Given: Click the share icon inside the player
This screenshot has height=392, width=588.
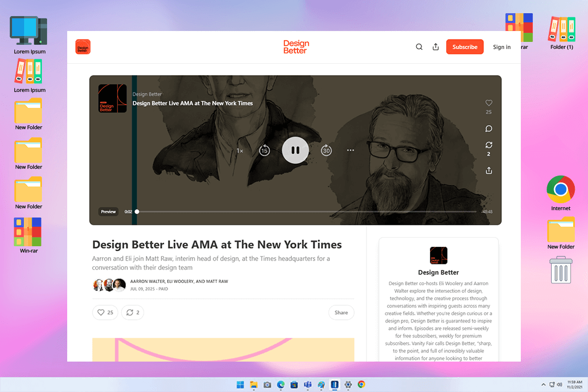Looking at the screenshot, I should pyautogui.click(x=489, y=170).
